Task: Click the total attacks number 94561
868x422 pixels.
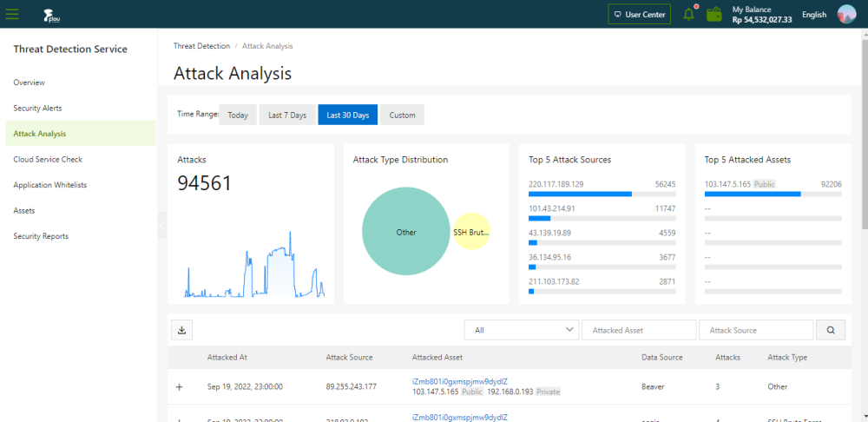Action: pos(204,183)
